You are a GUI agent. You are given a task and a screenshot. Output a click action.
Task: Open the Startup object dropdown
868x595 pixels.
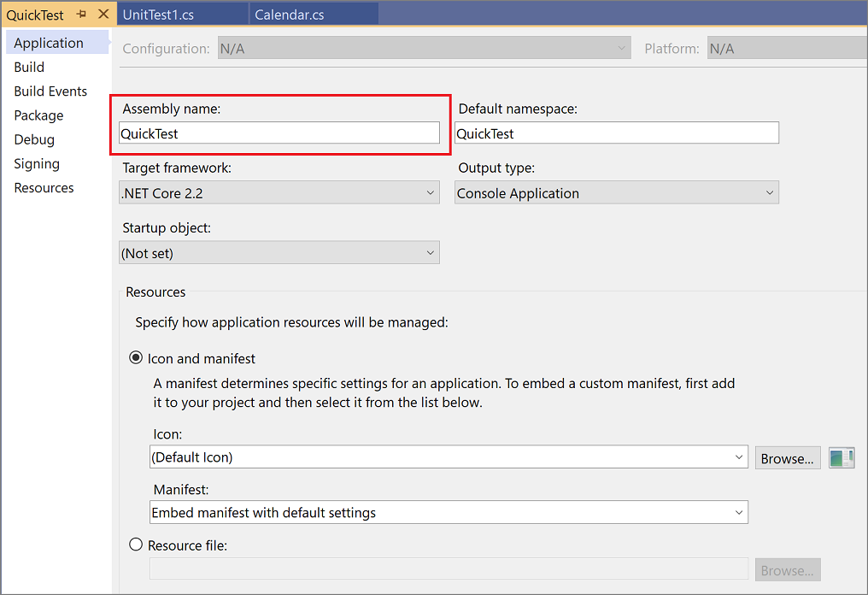click(x=279, y=253)
